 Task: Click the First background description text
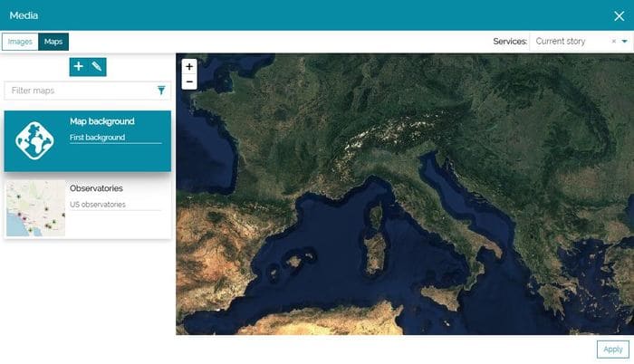[x=98, y=138]
